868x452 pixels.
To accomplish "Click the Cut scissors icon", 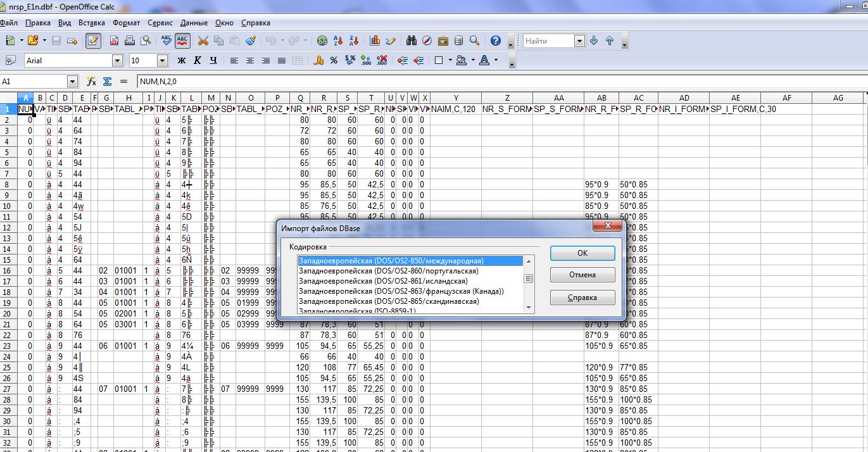I will (x=203, y=41).
